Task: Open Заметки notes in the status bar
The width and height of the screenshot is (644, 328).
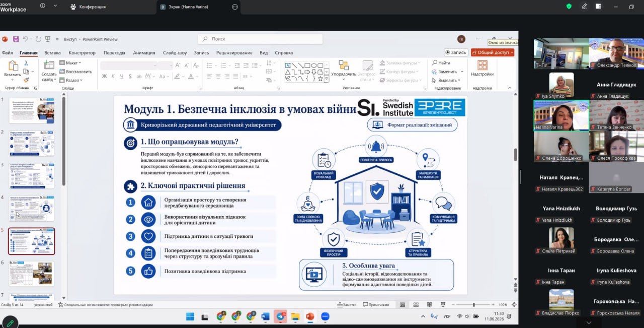Action: (x=347, y=305)
